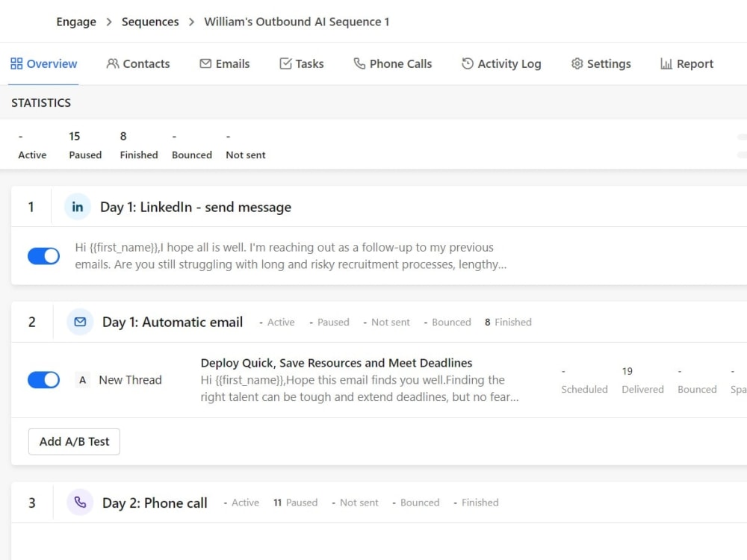This screenshot has height=560, width=747.
Task: Click the 15 Paused statistic
Action: pos(85,146)
